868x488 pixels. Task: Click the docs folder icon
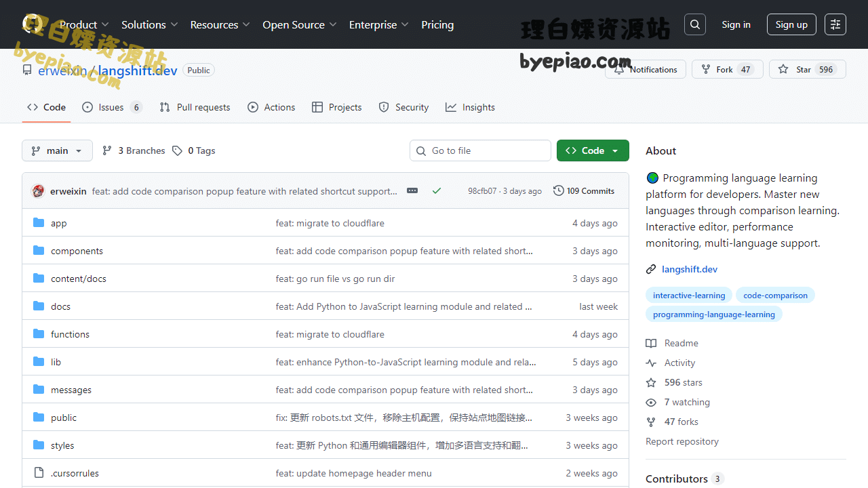tap(39, 306)
